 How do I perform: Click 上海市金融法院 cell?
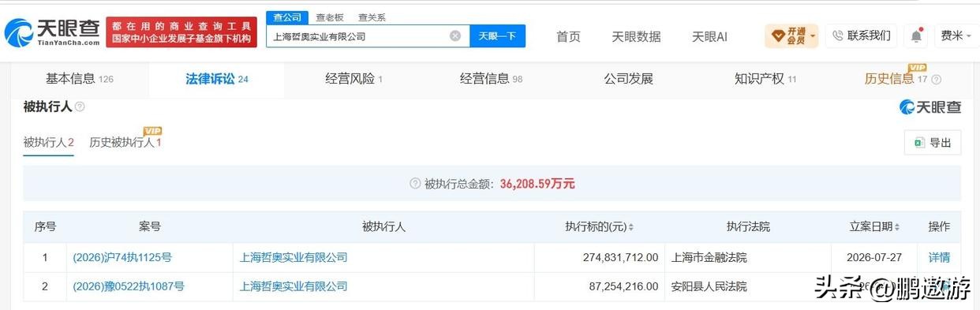(709, 257)
